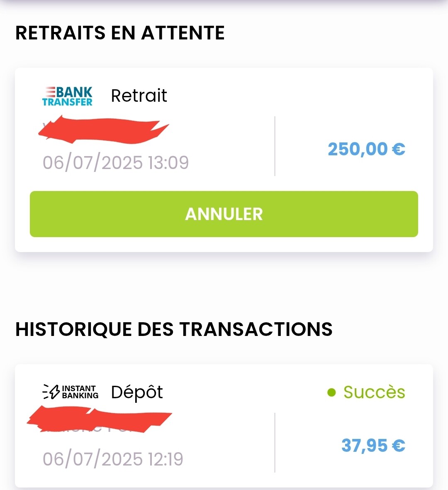Click the 250,00 € withdrawal amount

(367, 149)
